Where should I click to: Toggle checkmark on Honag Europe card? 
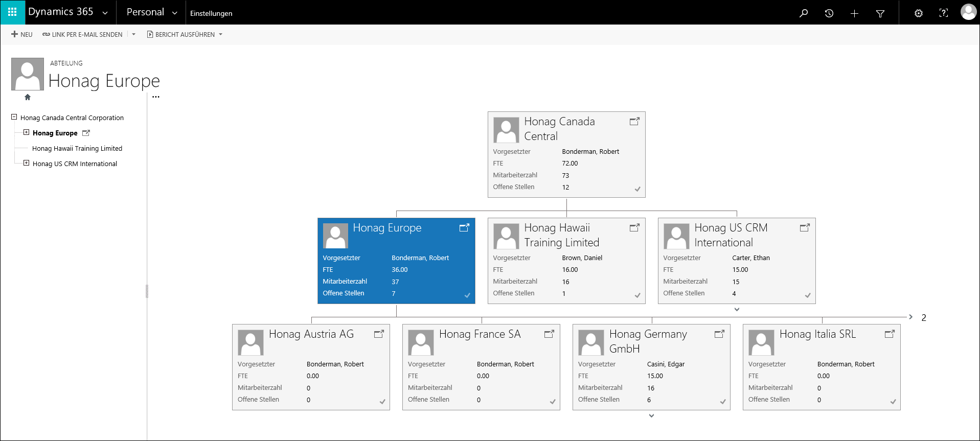point(467,295)
